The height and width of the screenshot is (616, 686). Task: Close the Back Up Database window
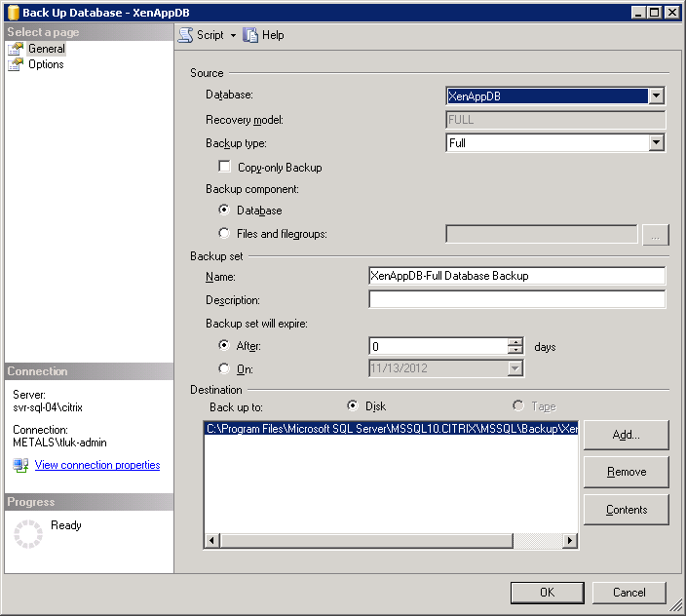click(671, 13)
